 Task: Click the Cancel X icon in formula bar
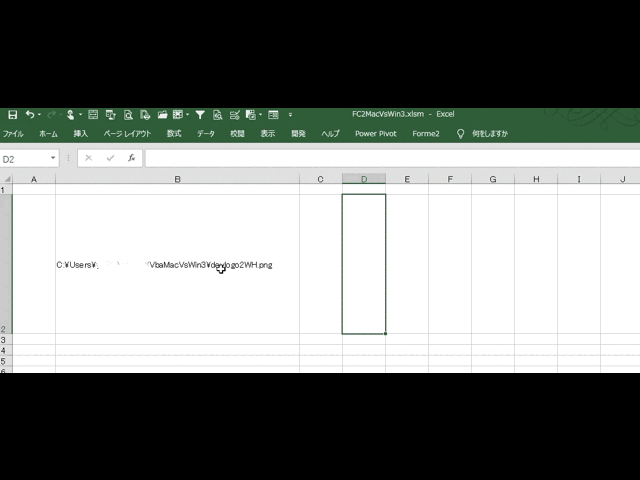coord(89,158)
